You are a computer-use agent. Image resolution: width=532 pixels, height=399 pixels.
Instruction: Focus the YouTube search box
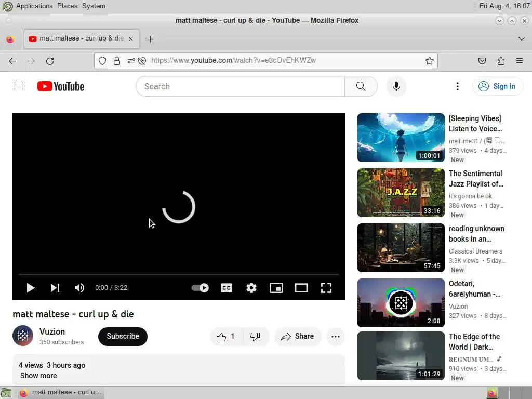tap(240, 86)
